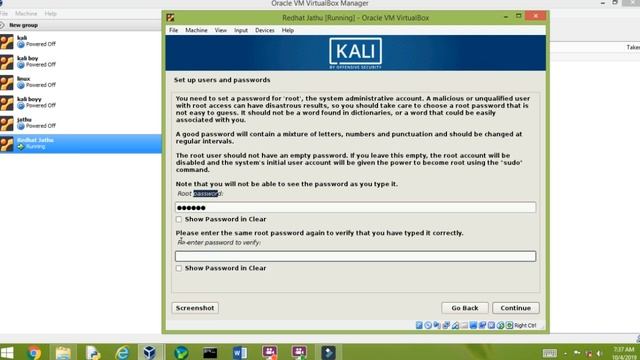Image resolution: width=640 pixels, height=360 pixels.
Task: Select the running 'Redhat Jathu' VM entry
Action: tap(81, 144)
